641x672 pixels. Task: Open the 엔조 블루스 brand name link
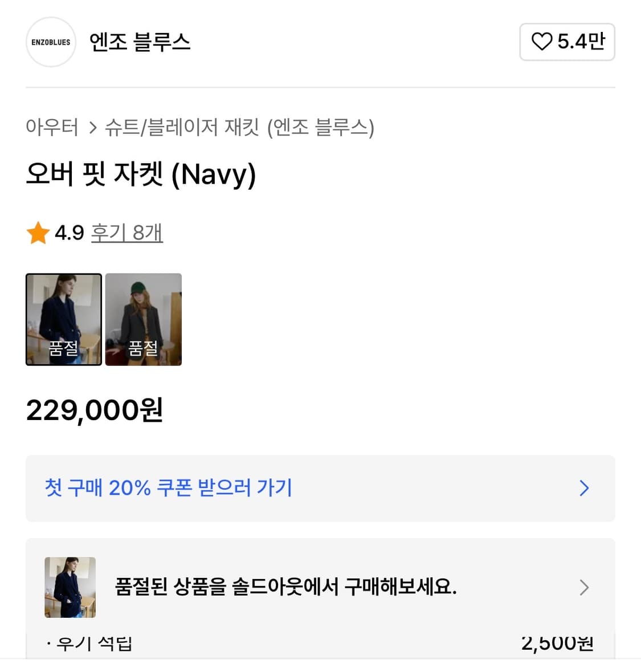[140, 42]
